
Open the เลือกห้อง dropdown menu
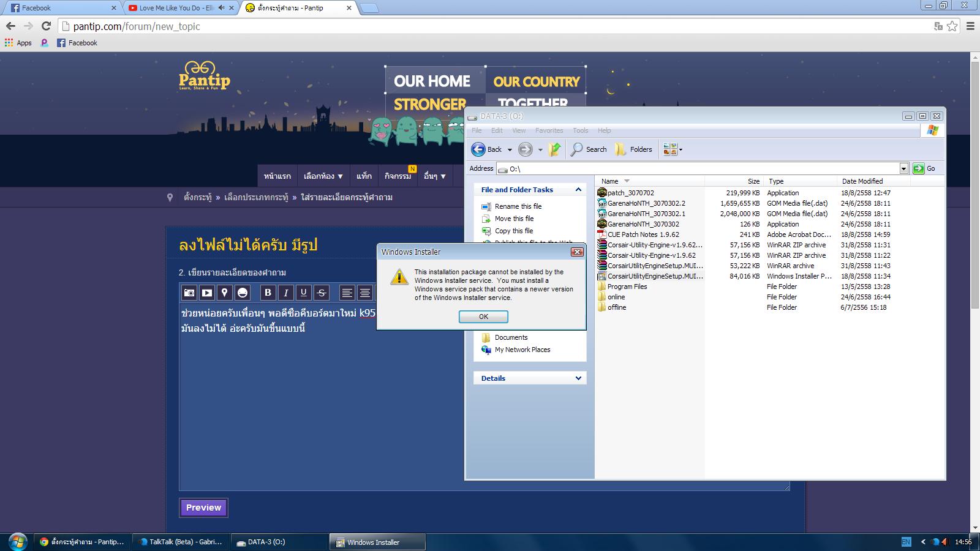click(x=323, y=176)
